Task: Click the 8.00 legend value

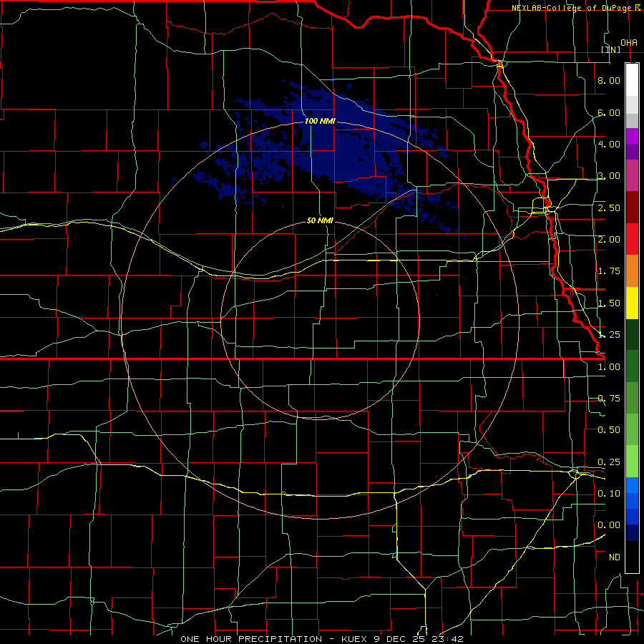Action: (609, 80)
